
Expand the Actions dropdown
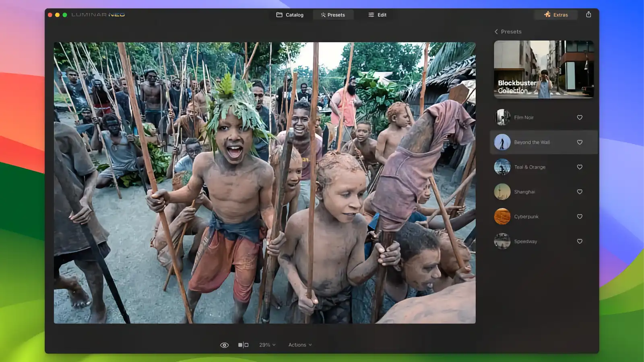(299, 345)
